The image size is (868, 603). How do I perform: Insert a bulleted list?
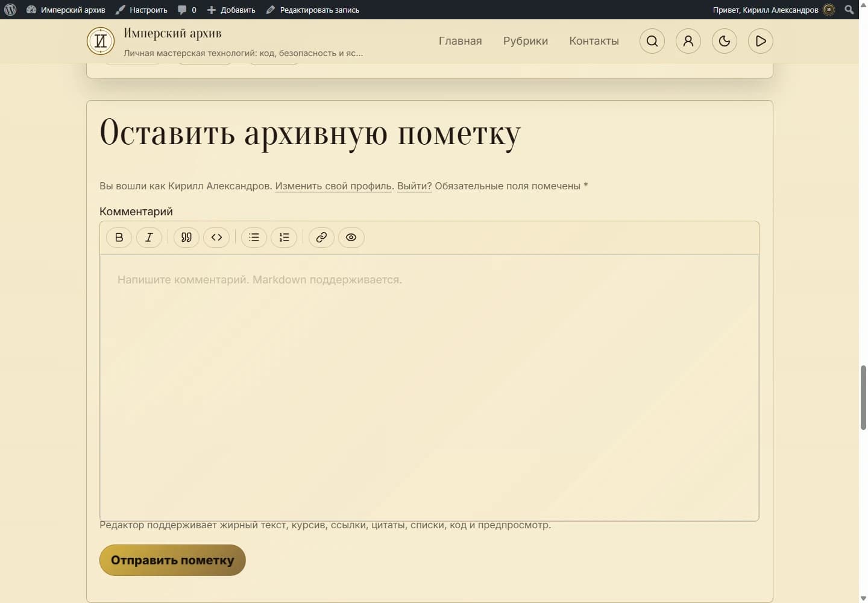tap(254, 238)
